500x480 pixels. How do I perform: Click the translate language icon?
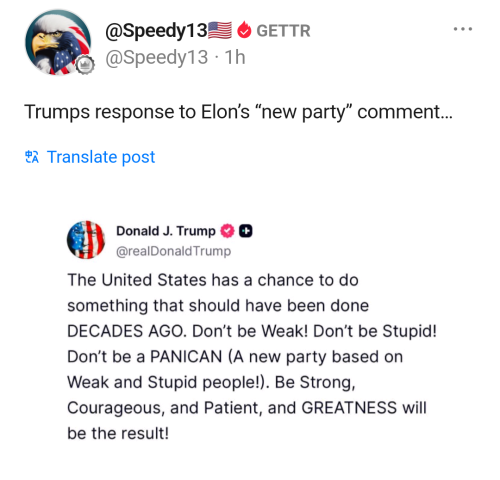32,157
